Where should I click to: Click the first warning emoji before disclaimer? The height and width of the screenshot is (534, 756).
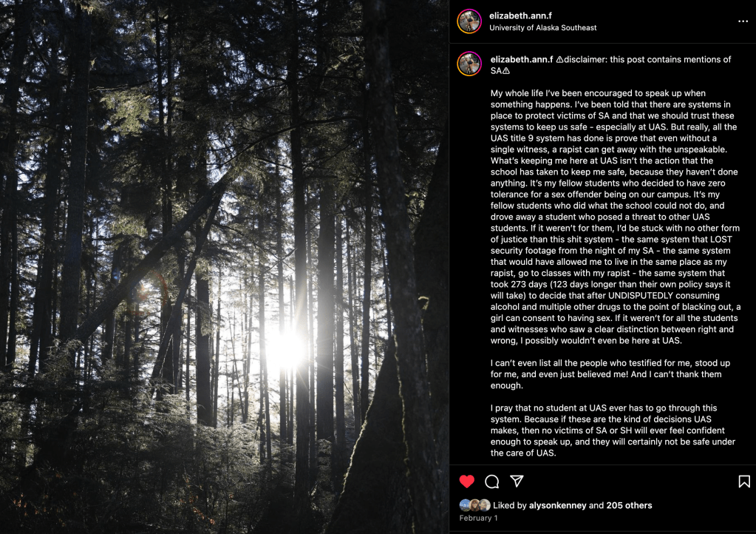(559, 59)
